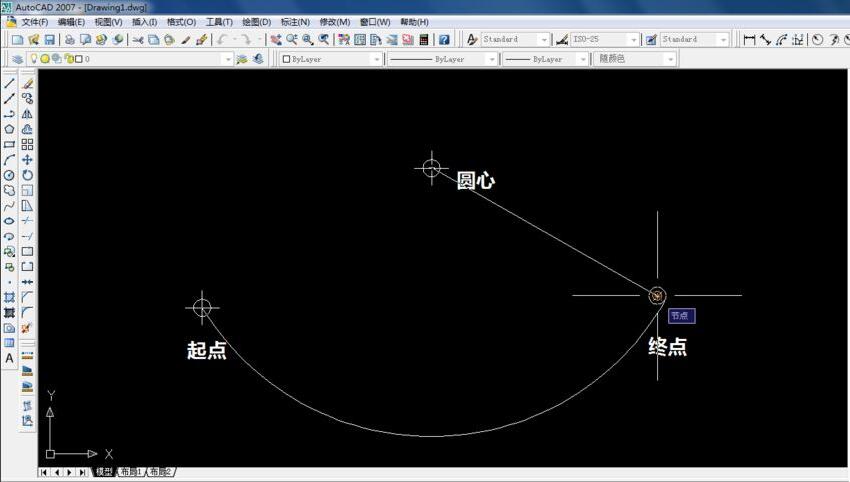Click the Save drawing icon
The width and height of the screenshot is (850, 482).
coord(49,40)
